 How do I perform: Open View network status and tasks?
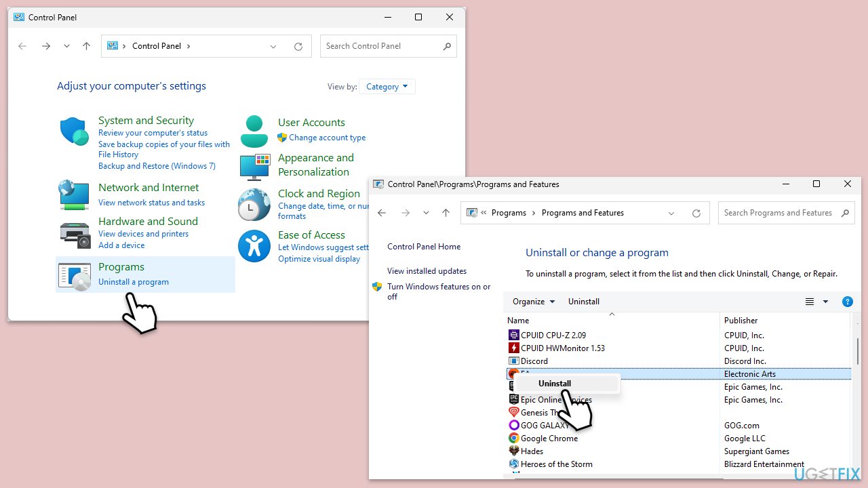point(151,203)
